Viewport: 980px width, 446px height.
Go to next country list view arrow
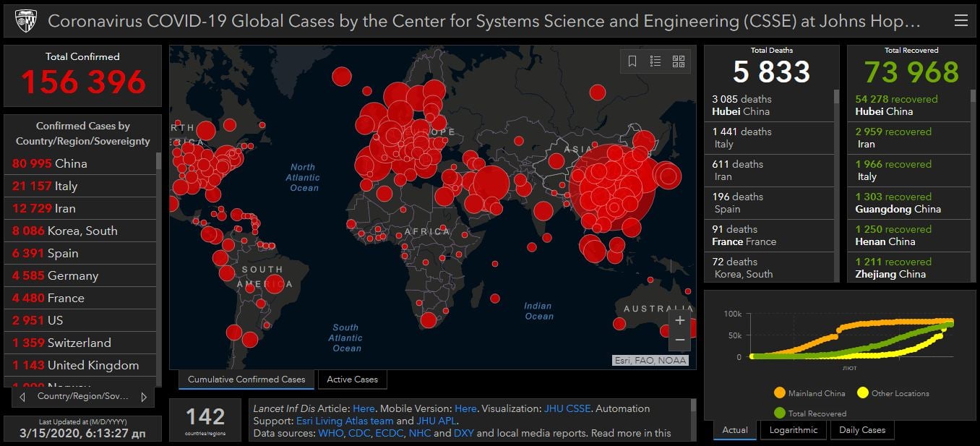144,397
